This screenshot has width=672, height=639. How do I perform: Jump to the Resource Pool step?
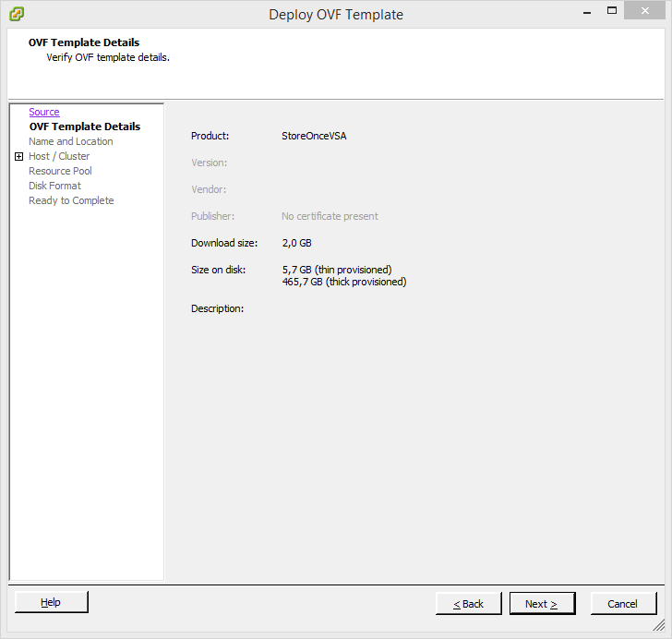(x=60, y=171)
